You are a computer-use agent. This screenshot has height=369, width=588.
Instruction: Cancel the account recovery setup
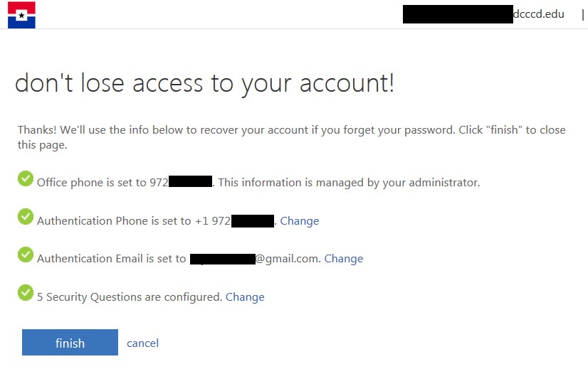(x=142, y=343)
